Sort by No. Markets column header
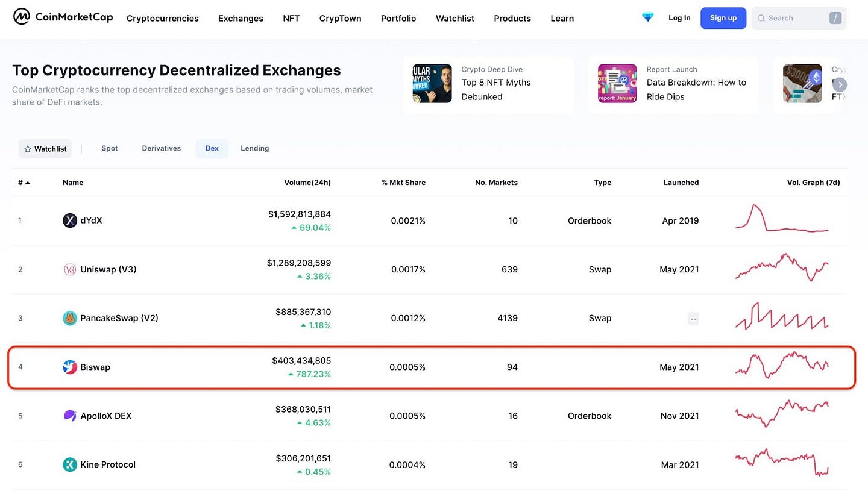This screenshot has height=491, width=868. (496, 183)
